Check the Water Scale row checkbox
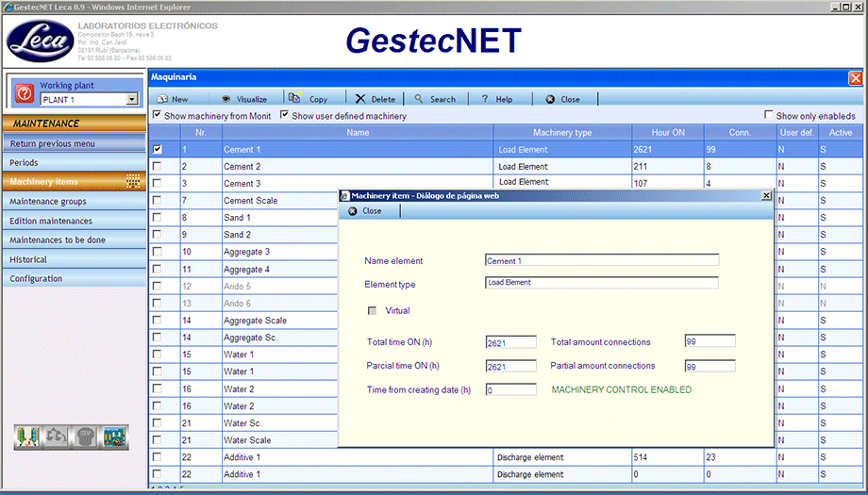Viewport: 868px width, 495px height. [x=158, y=439]
